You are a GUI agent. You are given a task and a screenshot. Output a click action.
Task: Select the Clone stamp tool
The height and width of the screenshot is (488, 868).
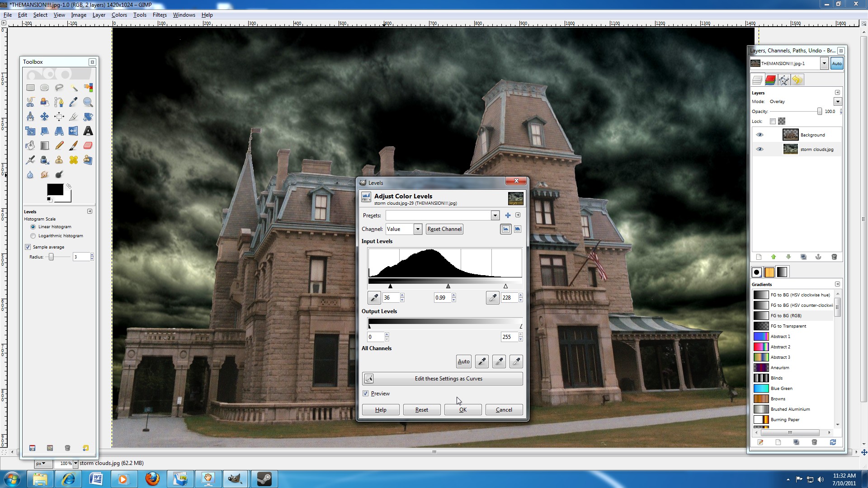[x=59, y=160]
